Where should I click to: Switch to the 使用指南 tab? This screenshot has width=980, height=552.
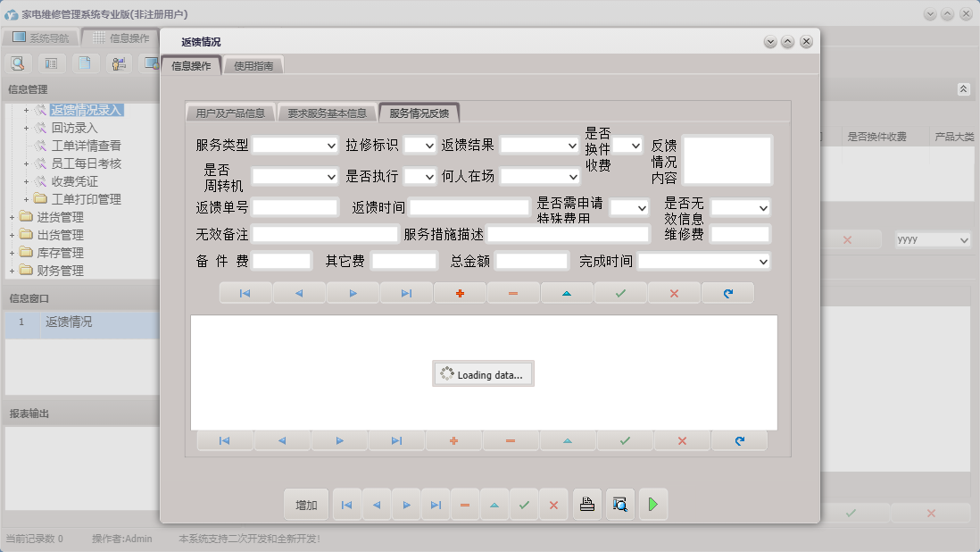pos(253,65)
